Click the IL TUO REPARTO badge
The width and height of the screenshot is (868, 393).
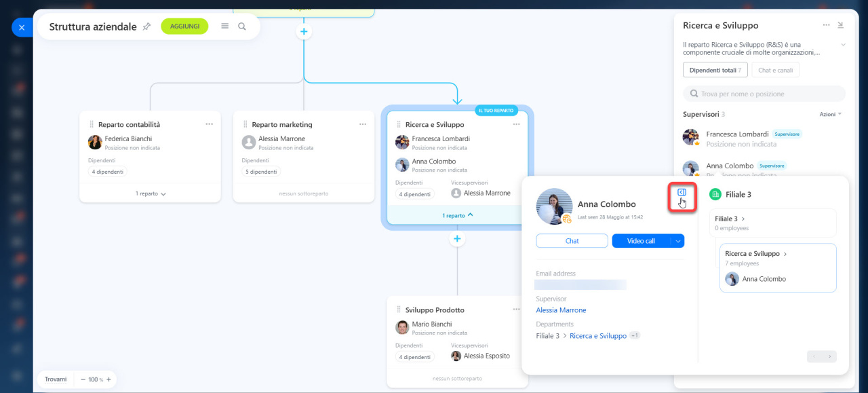(x=496, y=110)
